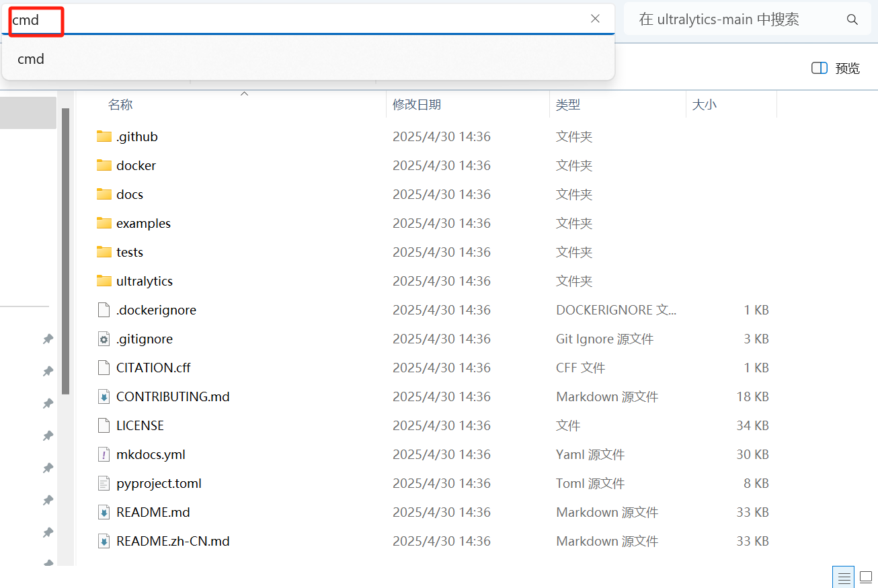Click the gear file icon of .gitignore
This screenshot has height=588, width=878.
(x=104, y=339)
